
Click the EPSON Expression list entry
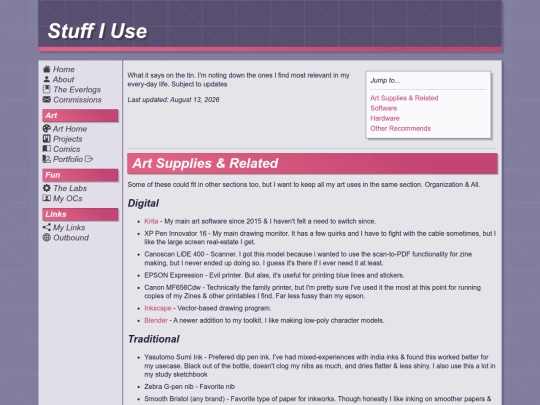(274, 275)
